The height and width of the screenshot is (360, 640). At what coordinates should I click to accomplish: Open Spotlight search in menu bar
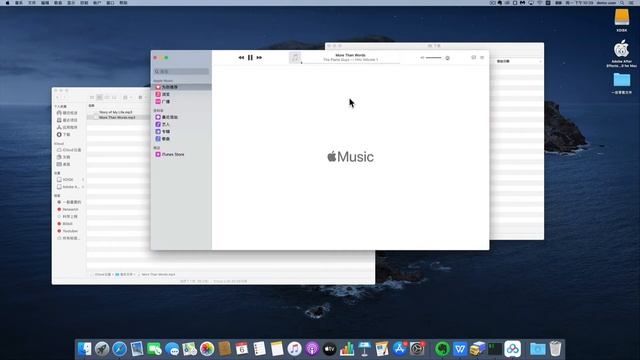[622, 3]
